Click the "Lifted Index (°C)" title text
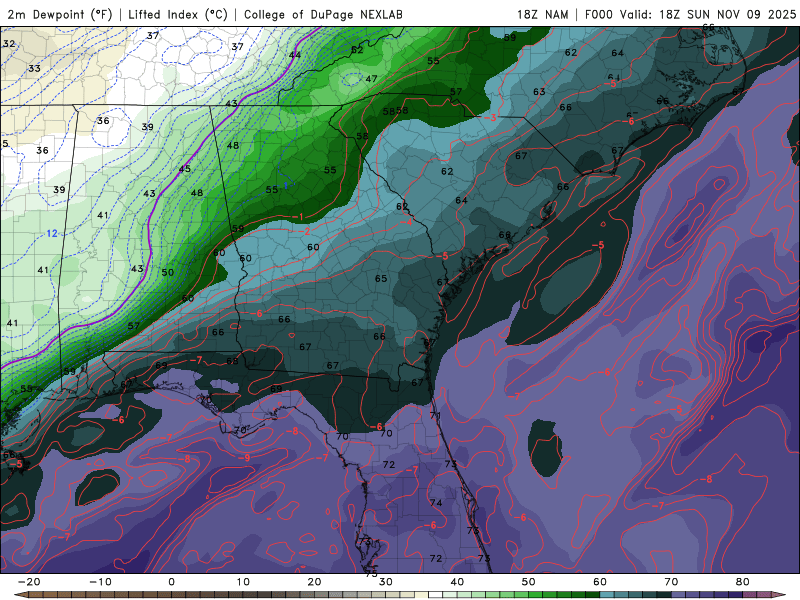 pyautogui.click(x=178, y=15)
